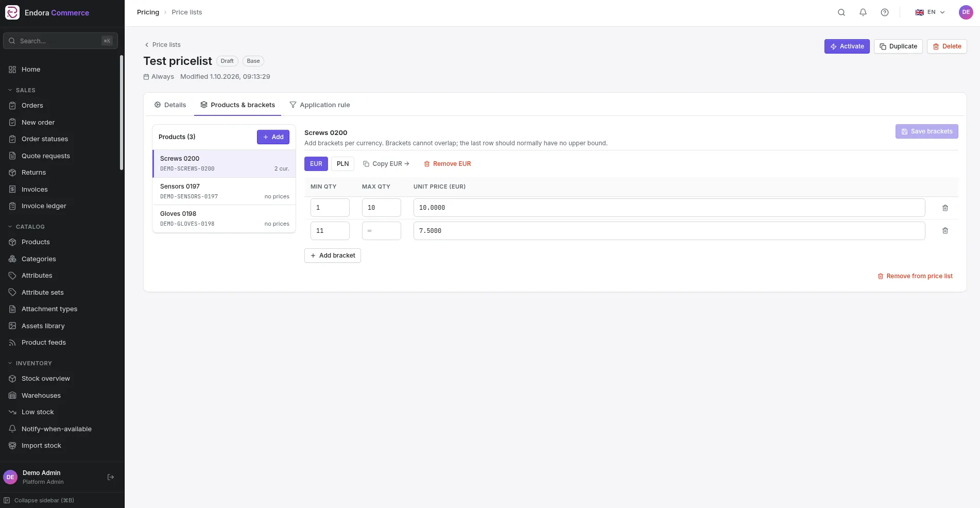980x508 pixels.
Task: Click Save brackets button
Action: [927, 131]
